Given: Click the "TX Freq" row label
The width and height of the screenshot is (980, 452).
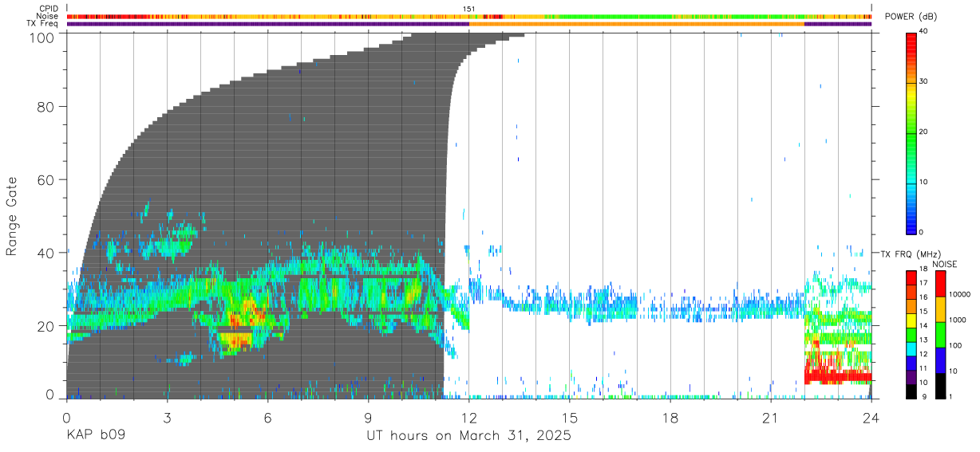Looking at the screenshot, I should point(42,24).
